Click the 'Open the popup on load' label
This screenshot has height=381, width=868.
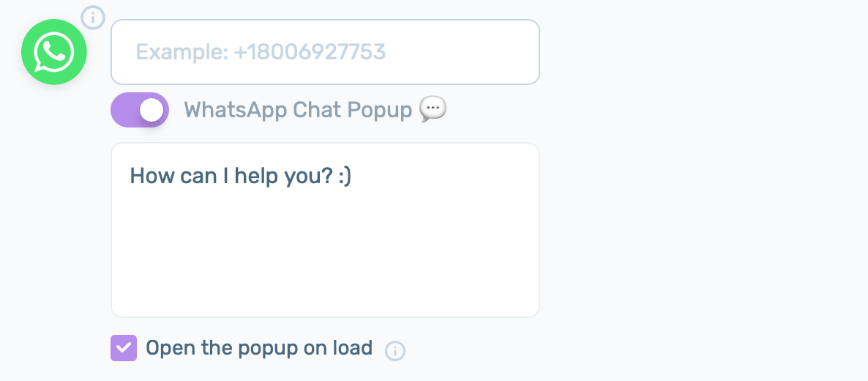(259, 348)
